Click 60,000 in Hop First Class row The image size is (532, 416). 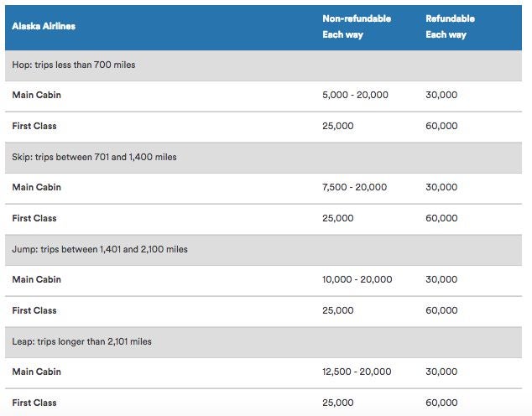[x=441, y=126]
